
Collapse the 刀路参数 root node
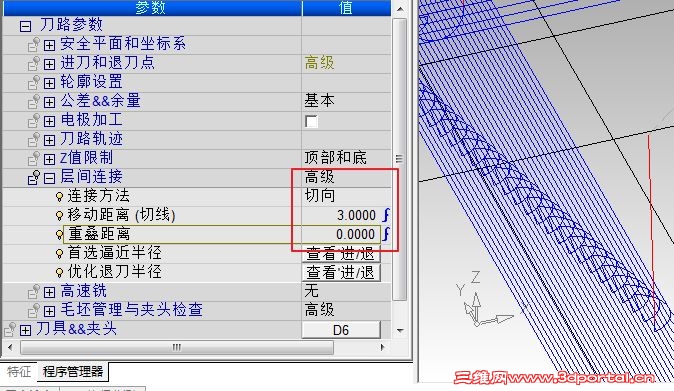tap(25, 26)
